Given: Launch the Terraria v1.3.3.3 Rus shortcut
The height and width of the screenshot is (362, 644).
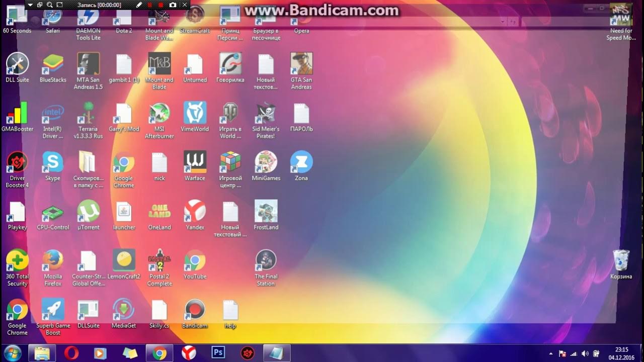Looking at the screenshot, I should (x=88, y=120).
